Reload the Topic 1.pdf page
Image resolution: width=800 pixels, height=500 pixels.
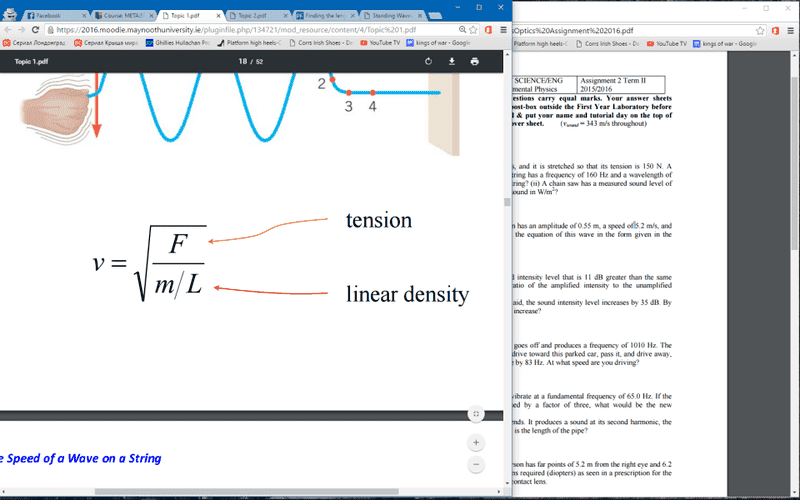[35, 30]
